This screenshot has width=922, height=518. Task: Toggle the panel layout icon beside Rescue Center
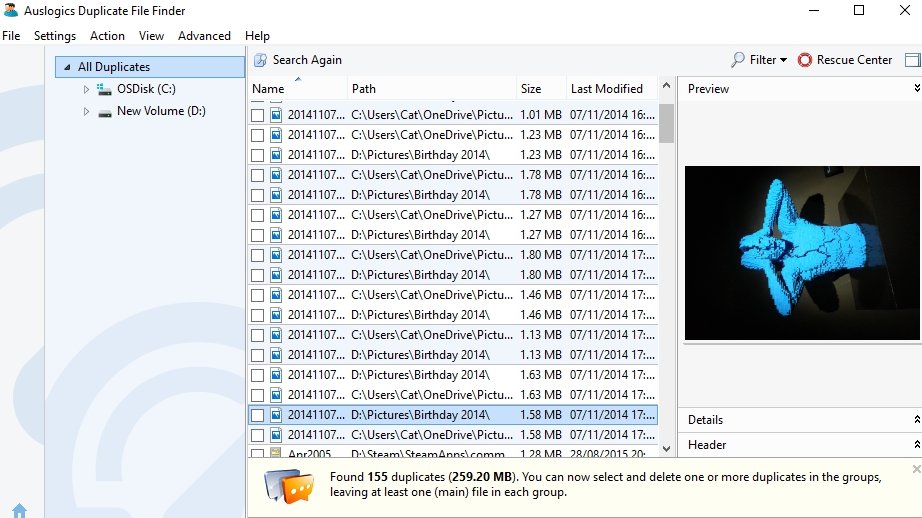[x=913, y=60]
